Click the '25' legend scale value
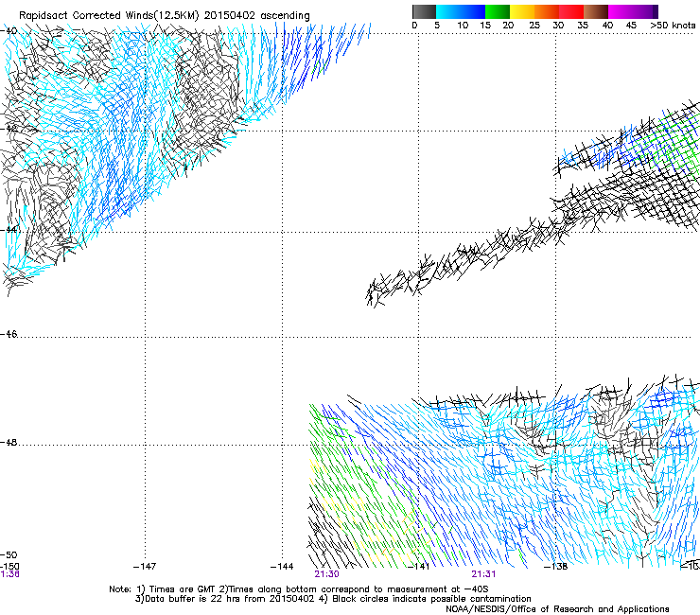The height and width of the screenshot is (615, 700). (x=534, y=26)
